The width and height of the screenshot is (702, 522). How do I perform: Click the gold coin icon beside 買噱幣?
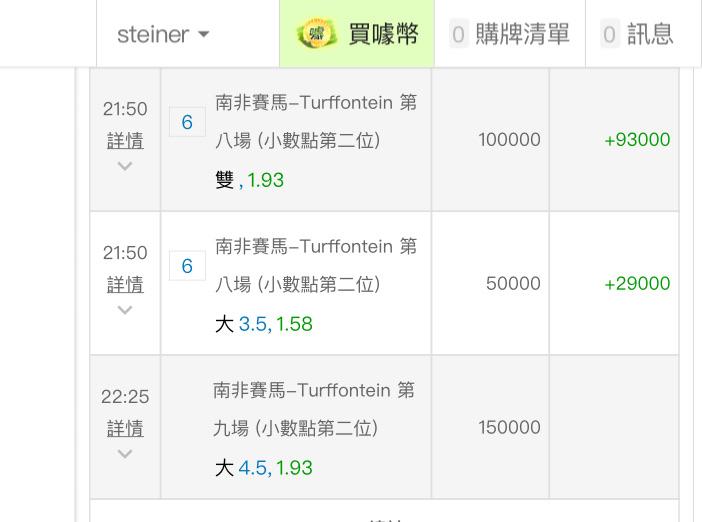[x=317, y=34]
